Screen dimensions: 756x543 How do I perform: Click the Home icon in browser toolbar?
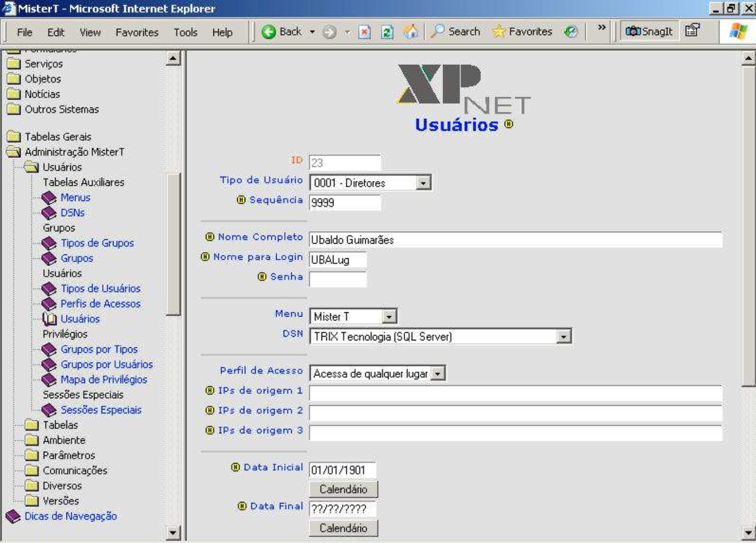click(x=411, y=32)
